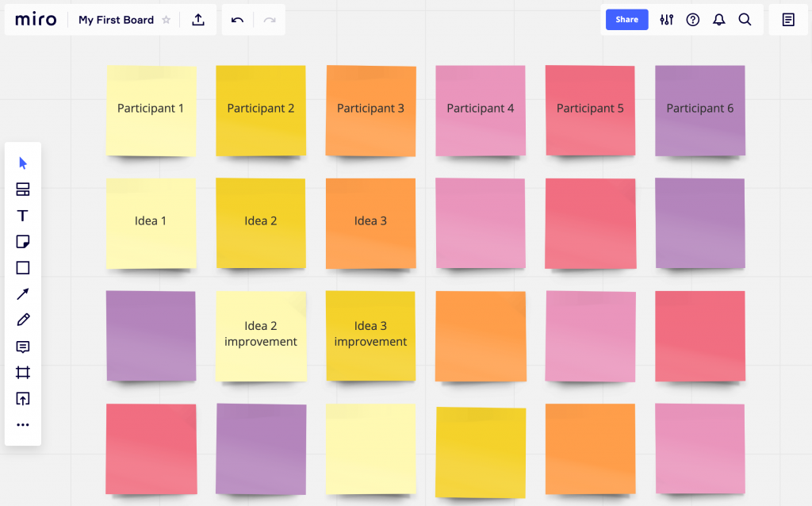
Task: Open the Comment tool
Action: (22, 347)
